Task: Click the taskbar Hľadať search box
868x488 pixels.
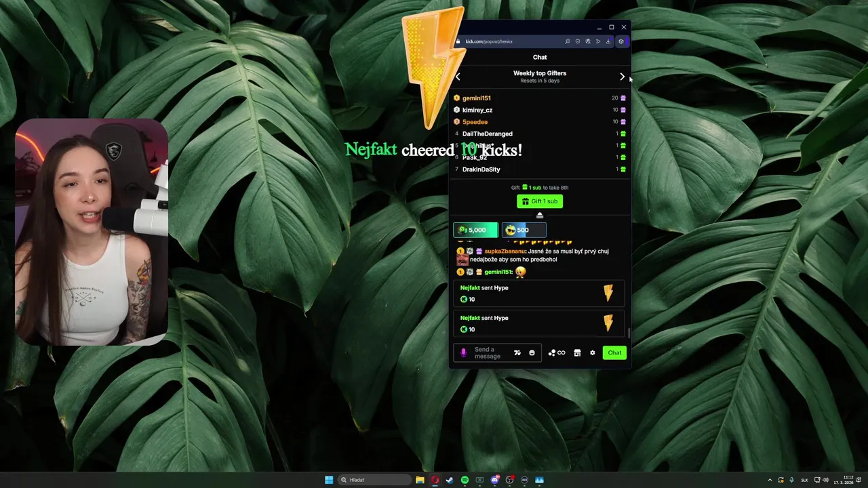Action: click(x=375, y=480)
